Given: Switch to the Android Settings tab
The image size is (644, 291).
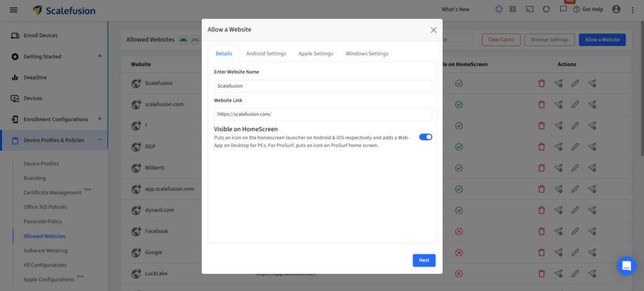Looking at the screenshot, I should (266, 53).
